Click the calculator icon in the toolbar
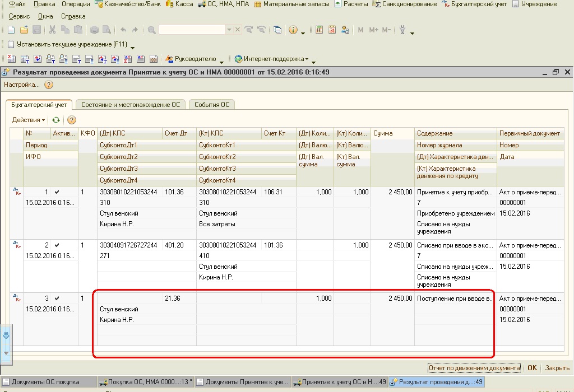This screenshot has width=574, height=392. pyautogui.click(x=320, y=30)
